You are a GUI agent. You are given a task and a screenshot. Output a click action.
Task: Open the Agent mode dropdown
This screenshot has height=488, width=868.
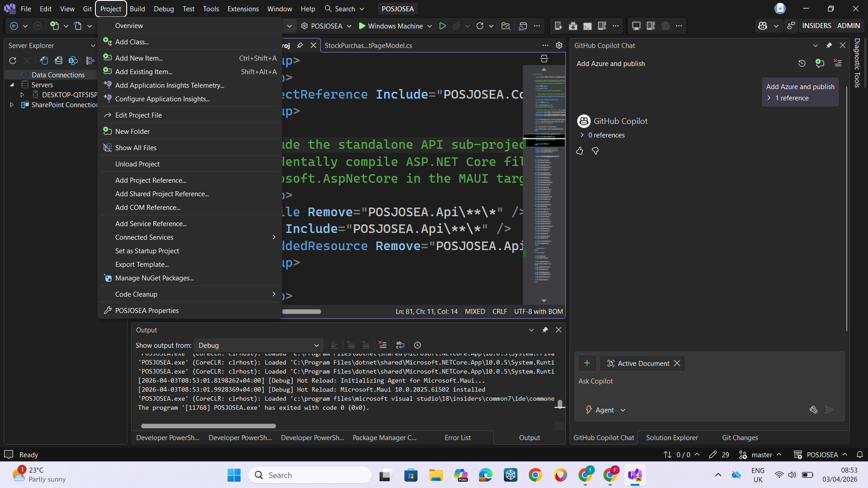(606, 410)
